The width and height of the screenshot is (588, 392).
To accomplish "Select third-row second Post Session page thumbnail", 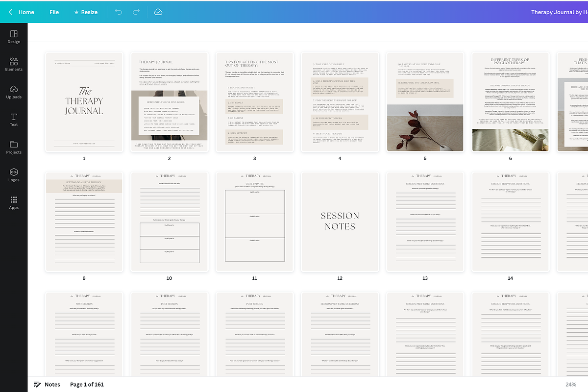I will (169, 334).
